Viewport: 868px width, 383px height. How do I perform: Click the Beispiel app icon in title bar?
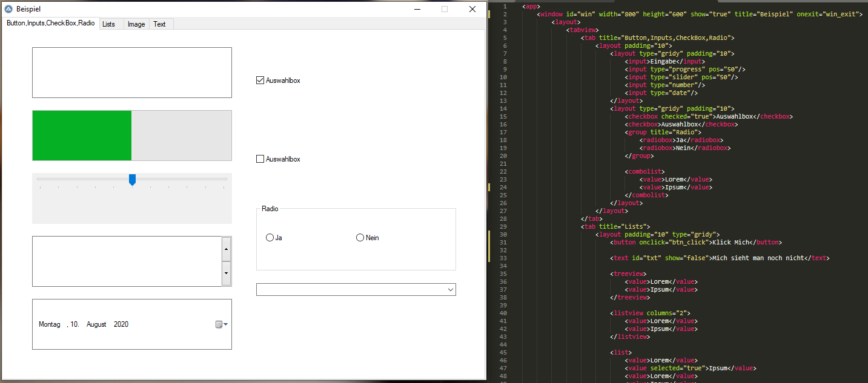click(x=9, y=9)
